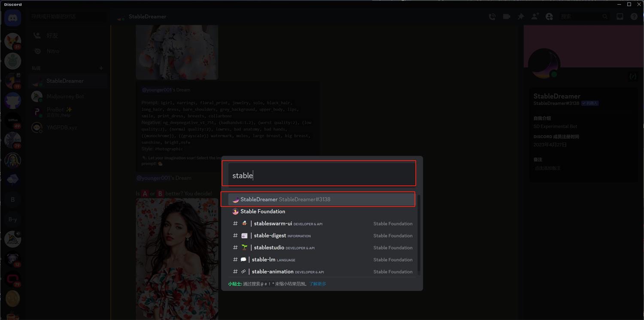The image size is (644, 320).
Task: Start a video call from the header
Action: (507, 16)
